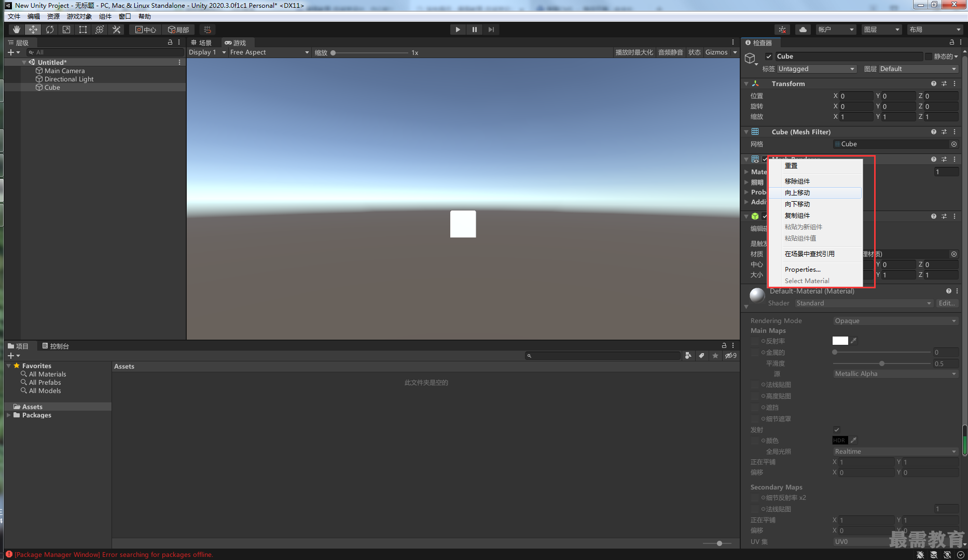Image resolution: width=968 pixels, height=560 pixels.
Task: Open Standard shader dropdown
Action: pyautogui.click(x=864, y=303)
